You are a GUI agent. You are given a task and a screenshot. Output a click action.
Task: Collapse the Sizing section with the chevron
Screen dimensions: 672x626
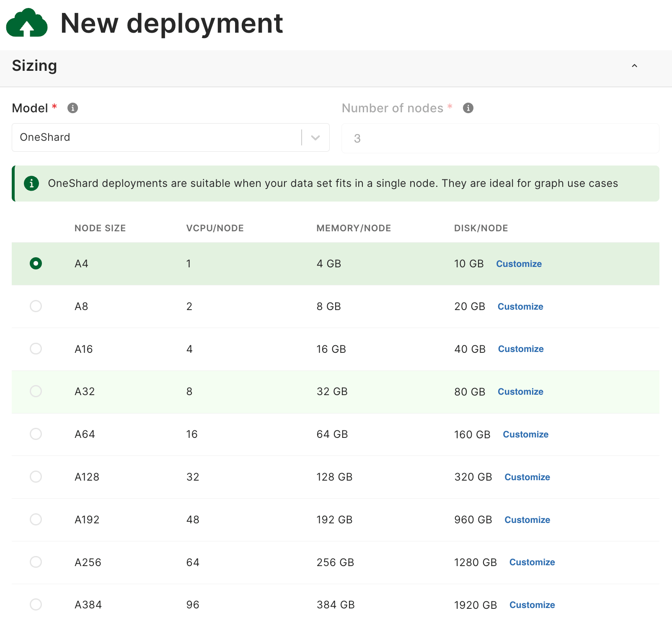[x=634, y=66]
